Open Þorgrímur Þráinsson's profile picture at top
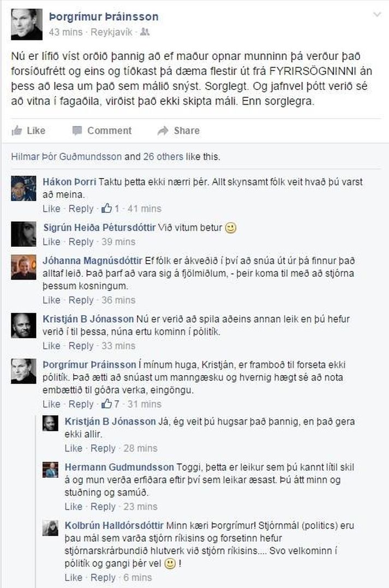This screenshot has width=389, height=588. coord(27,25)
